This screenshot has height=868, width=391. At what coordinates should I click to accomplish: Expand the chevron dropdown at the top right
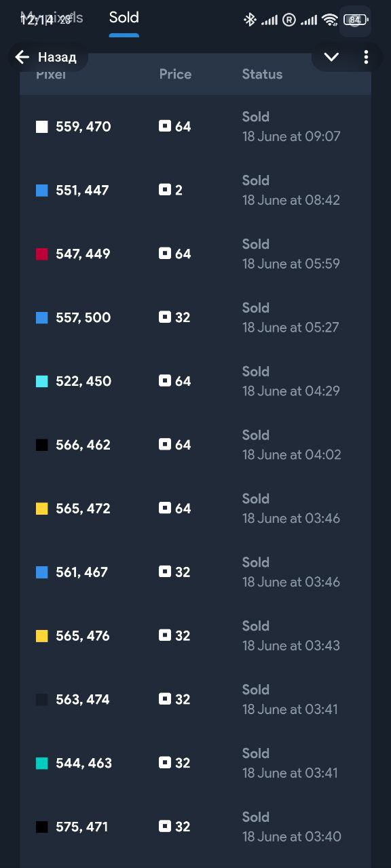pos(331,57)
